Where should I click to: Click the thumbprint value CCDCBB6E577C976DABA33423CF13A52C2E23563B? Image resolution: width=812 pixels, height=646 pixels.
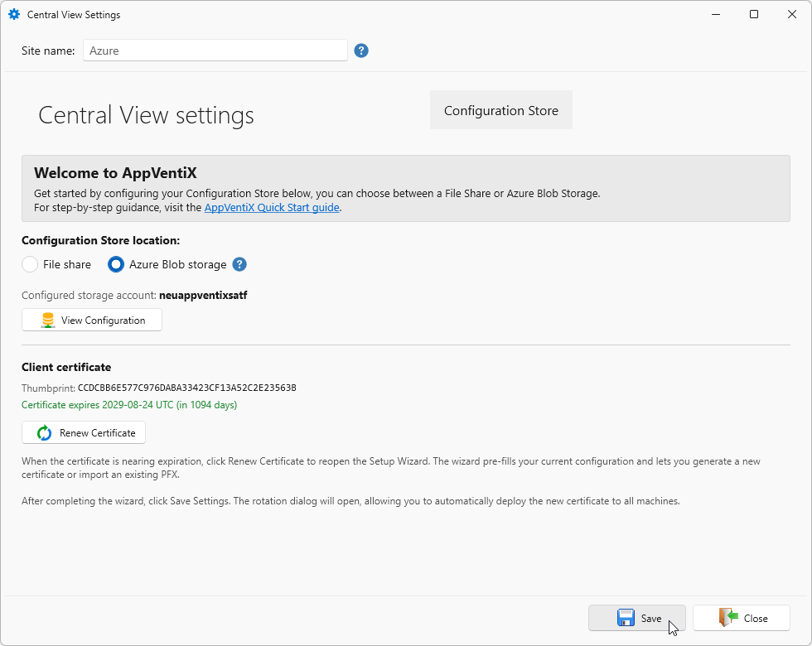point(187,388)
